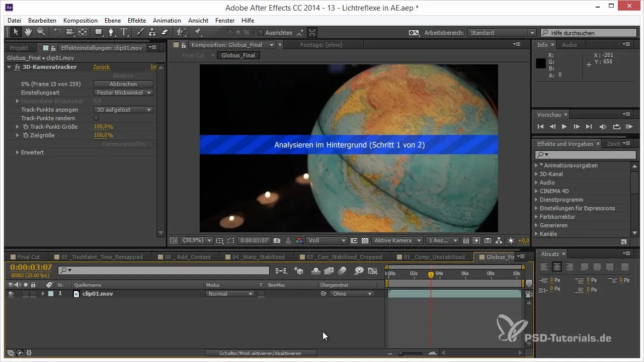Open the Komposition menu
The height and width of the screenshot is (362, 644).
pyautogui.click(x=80, y=21)
